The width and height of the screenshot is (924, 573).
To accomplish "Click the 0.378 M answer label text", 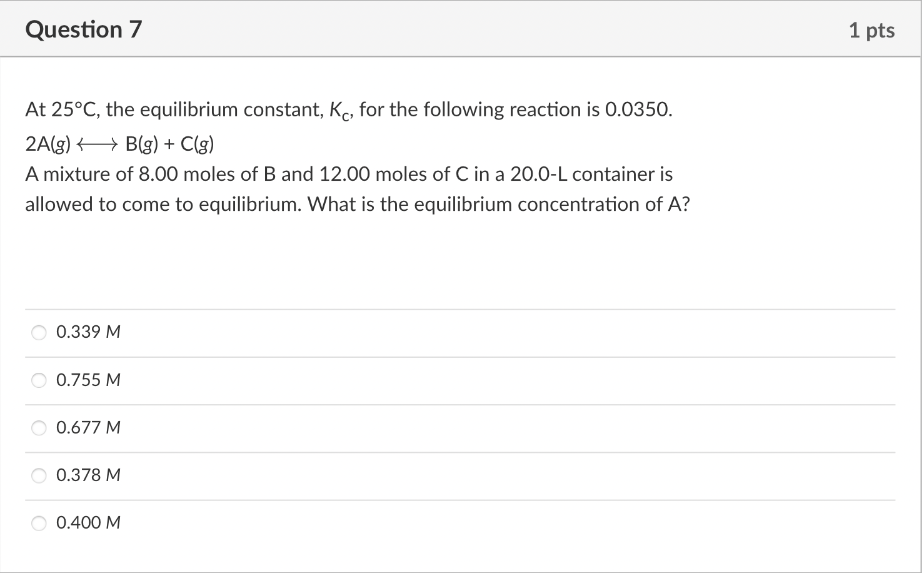I will point(88,475).
